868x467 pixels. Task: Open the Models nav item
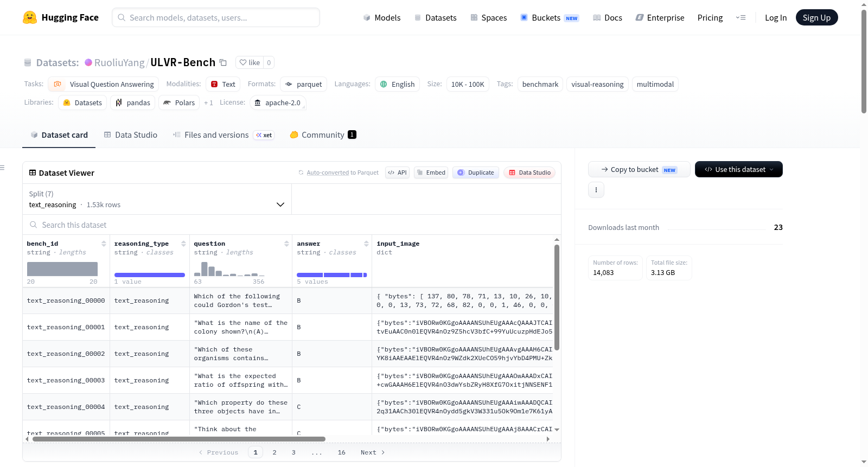(x=382, y=17)
